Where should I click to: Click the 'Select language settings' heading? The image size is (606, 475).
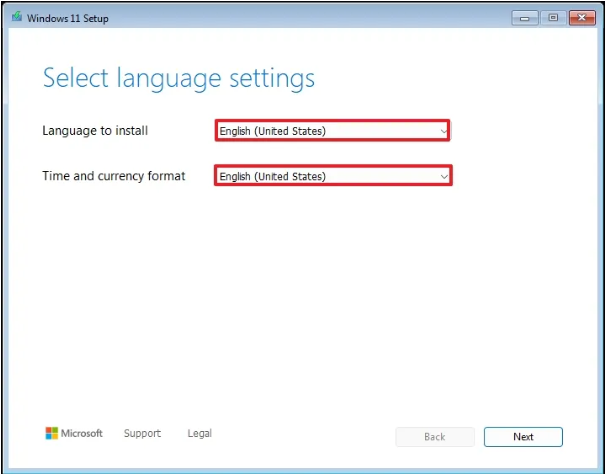(179, 79)
